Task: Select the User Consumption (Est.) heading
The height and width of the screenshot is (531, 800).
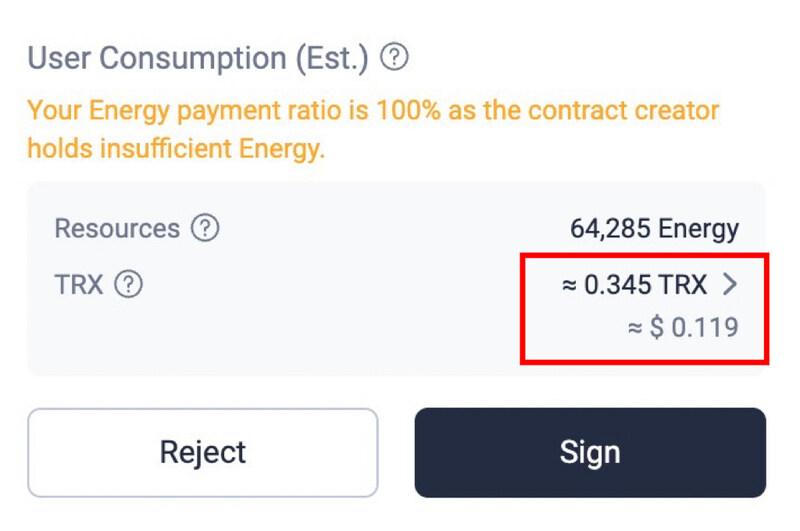Action: (x=197, y=58)
